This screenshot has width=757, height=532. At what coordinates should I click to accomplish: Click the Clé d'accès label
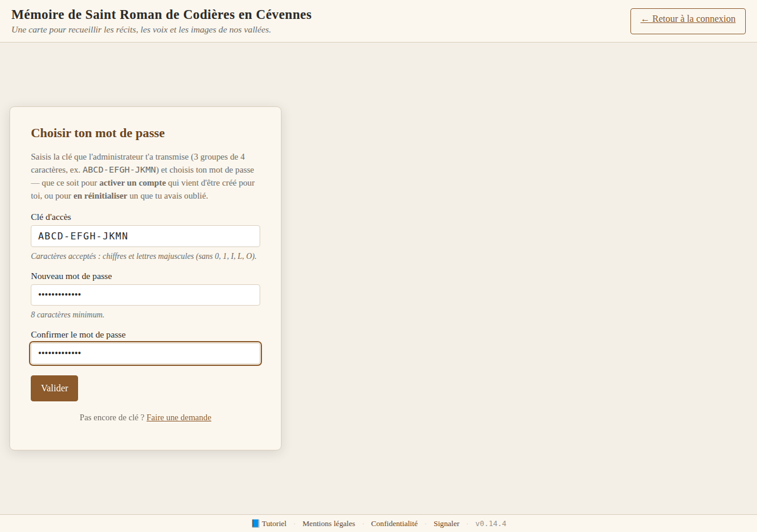click(x=51, y=217)
